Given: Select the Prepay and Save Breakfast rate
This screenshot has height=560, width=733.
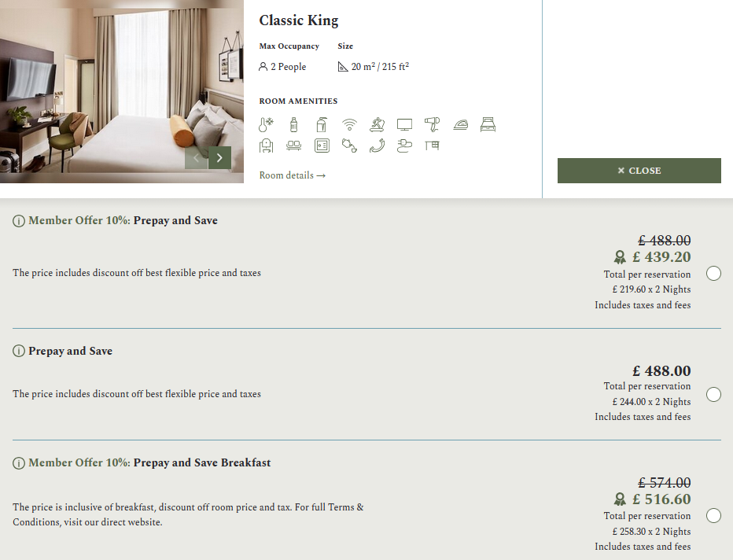Looking at the screenshot, I should click(713, 515).
